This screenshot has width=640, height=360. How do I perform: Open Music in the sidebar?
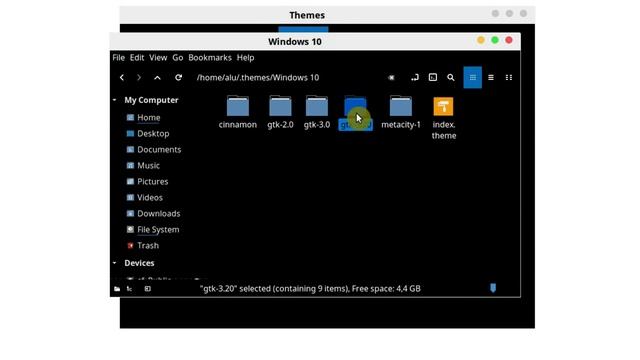[148, 165]
